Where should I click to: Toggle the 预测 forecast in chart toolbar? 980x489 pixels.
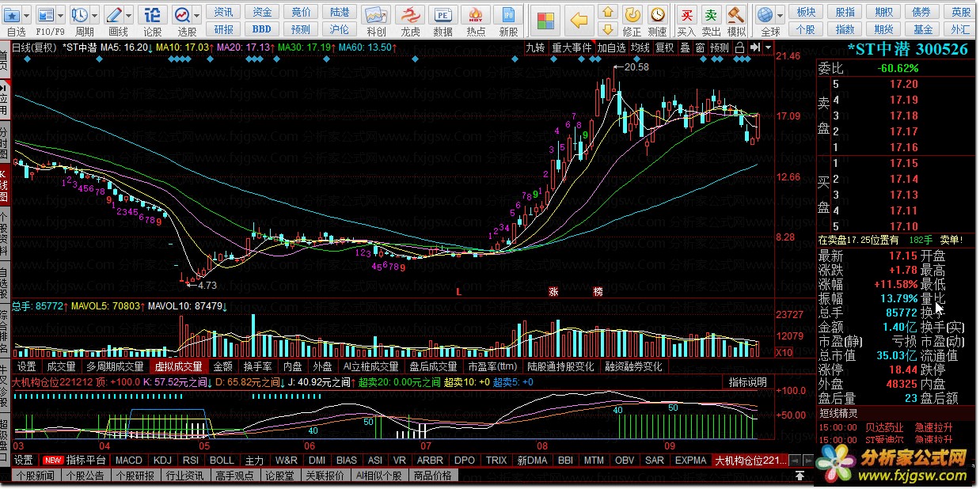(x=720, y=47)
